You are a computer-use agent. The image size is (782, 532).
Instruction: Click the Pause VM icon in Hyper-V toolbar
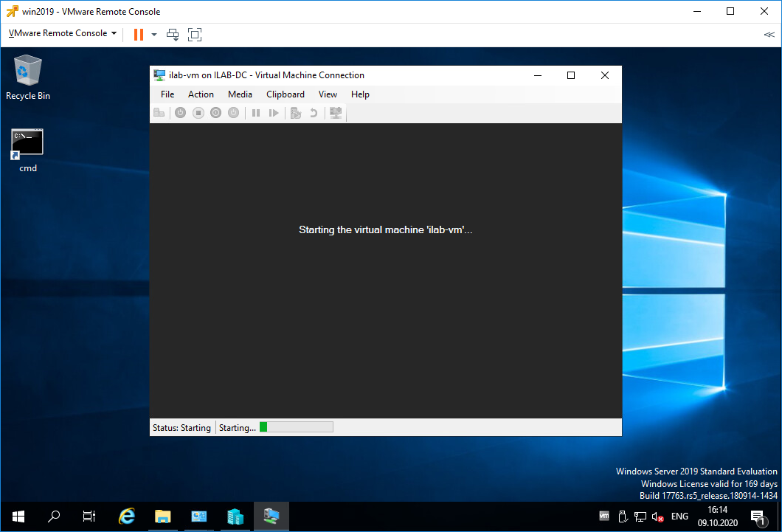tap(256, 113)
